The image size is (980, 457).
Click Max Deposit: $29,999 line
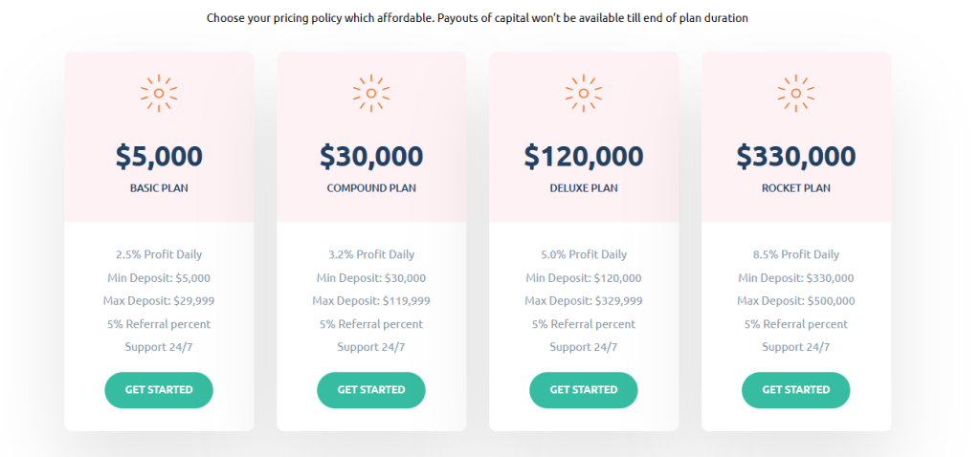159,301
